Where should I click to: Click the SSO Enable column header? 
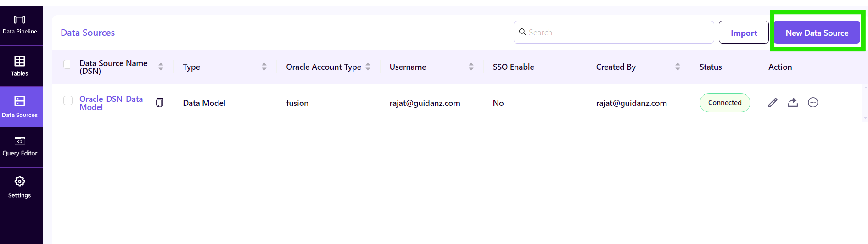(x=513, y=67)
